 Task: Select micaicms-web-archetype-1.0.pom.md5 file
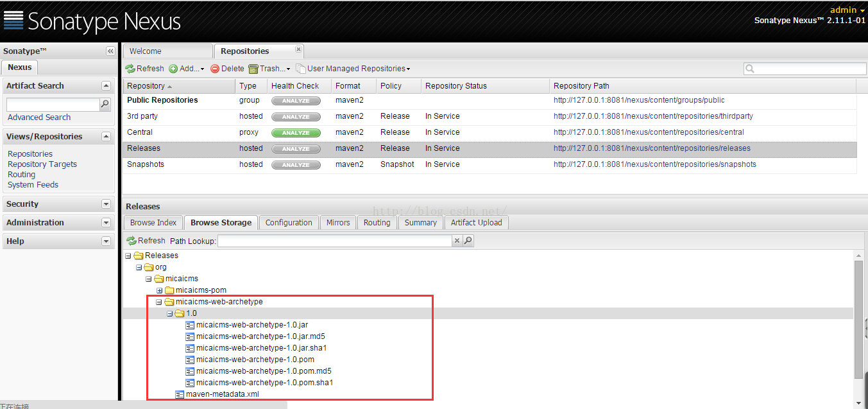[x=264, y=371]
